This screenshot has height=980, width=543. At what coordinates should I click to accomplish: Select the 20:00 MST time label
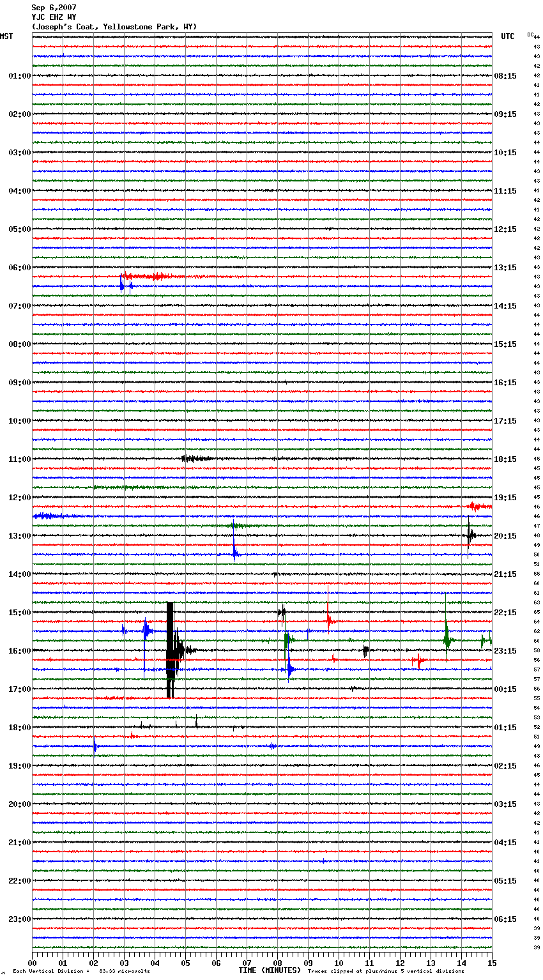[19, 804]
